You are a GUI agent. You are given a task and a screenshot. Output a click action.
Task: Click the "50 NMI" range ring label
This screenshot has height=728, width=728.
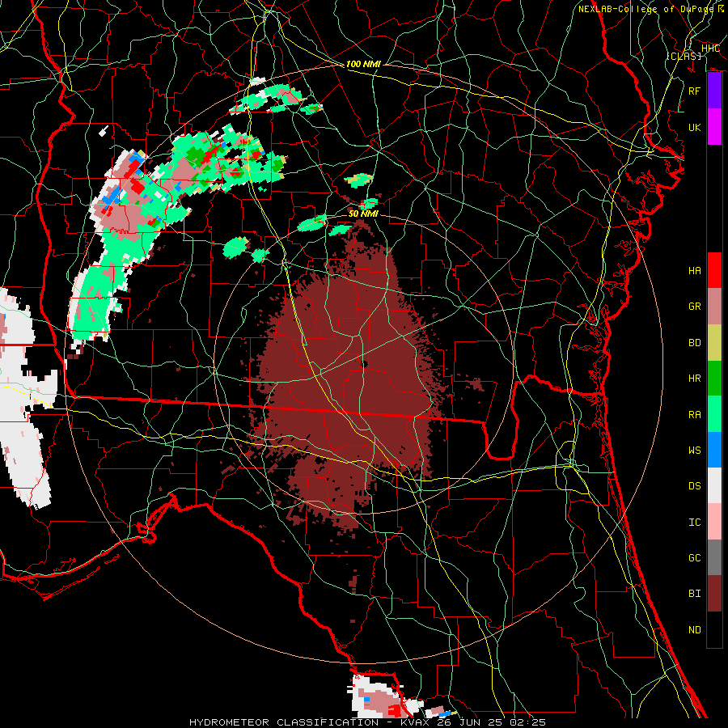coord(363,214)
